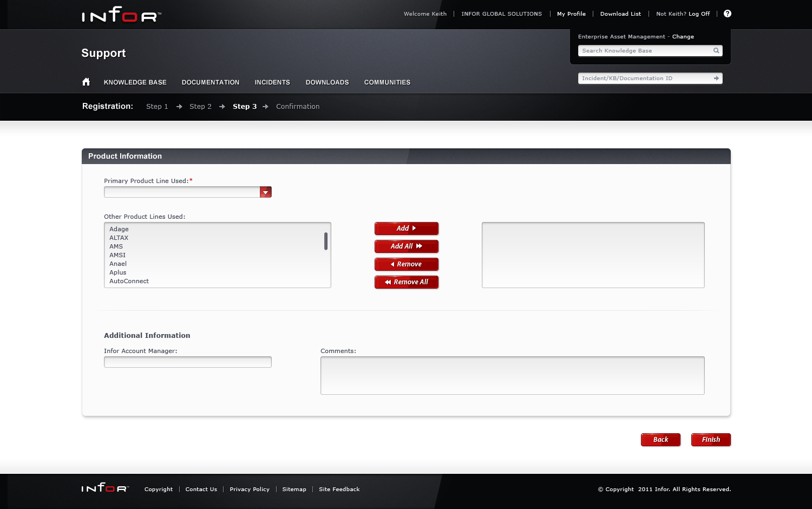Screen dimensions: 812x509
Task: Open footer Copyright link
Action: click(x=159, y=490)
